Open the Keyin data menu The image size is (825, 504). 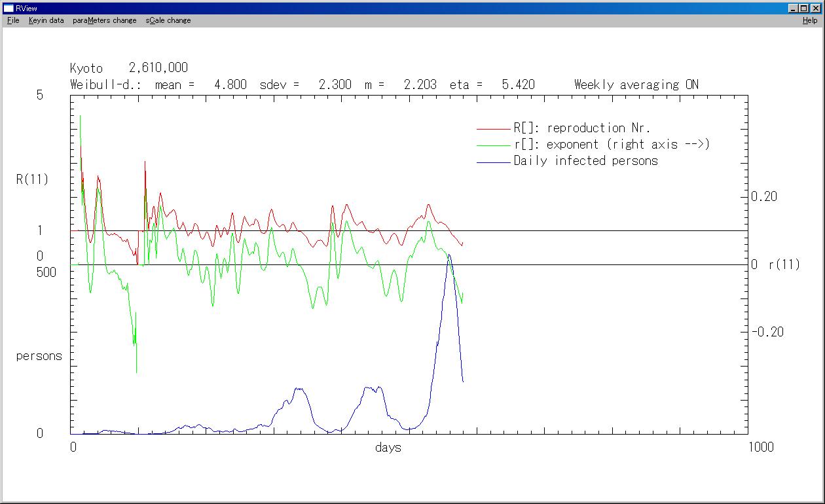point(46,20)
